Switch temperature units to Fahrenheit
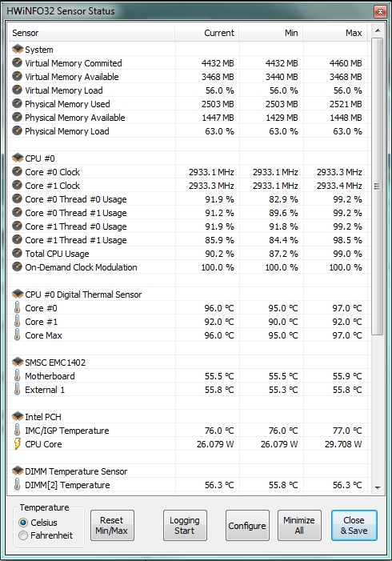Screen dimensions: 392x561 [23, 535]
